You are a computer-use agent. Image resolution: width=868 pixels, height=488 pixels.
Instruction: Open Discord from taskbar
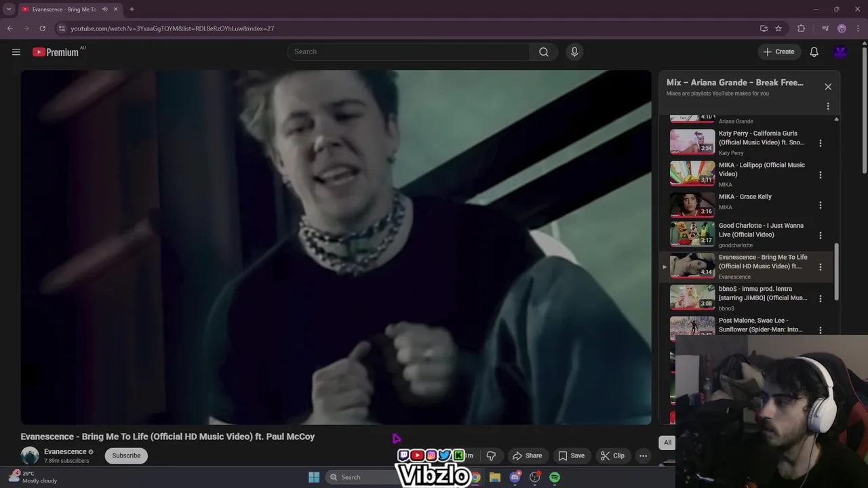[515, 477]
